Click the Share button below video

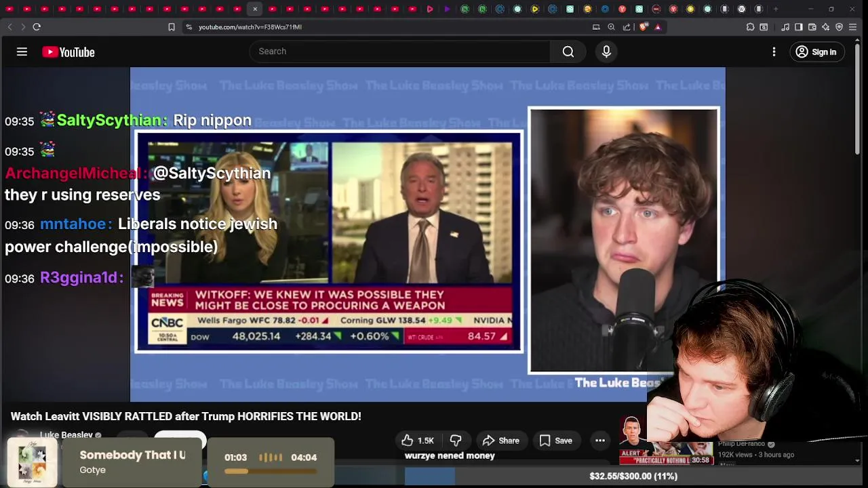point(500,441)
